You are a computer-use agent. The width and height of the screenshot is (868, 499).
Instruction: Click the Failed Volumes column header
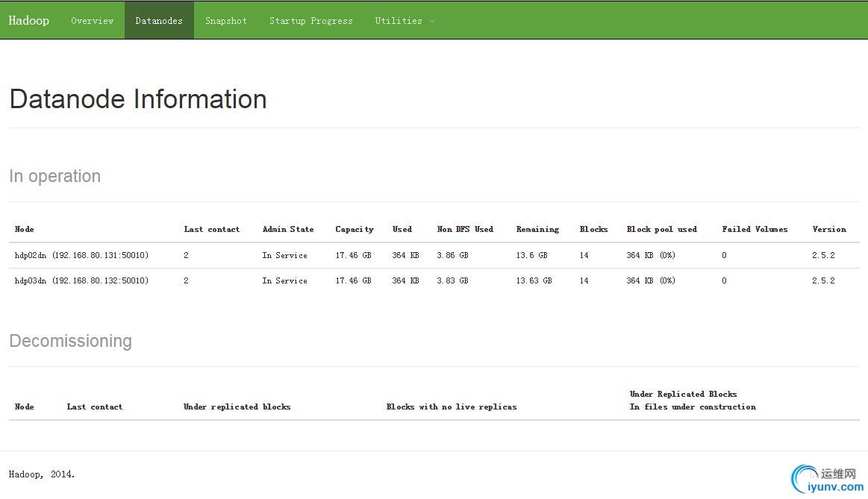click(x=755, y=229)
